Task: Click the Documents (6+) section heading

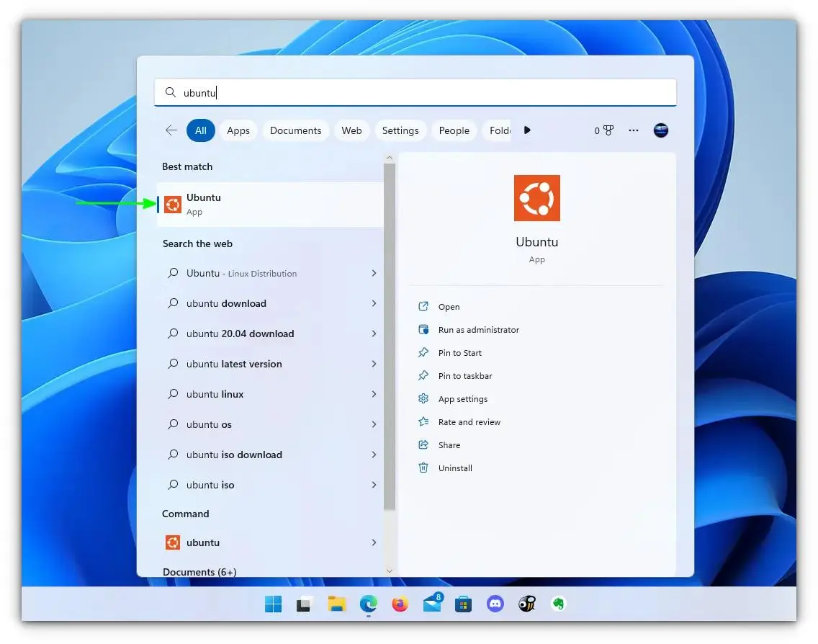Action: click(199, 572)
